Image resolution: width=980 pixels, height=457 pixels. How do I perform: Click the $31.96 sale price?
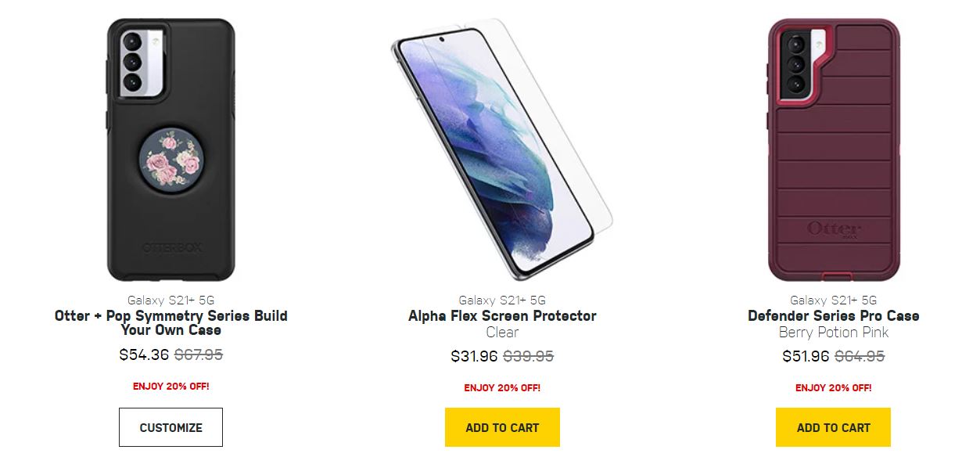click(x=475, y=357)
